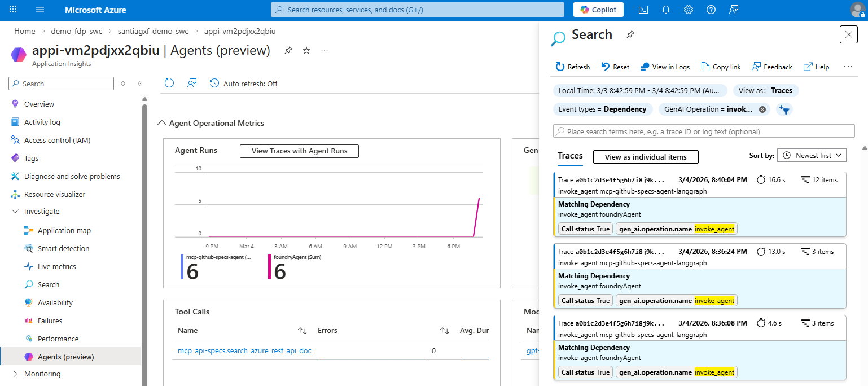Open the help question mark icon
The width and height of the screenshot is (868, 386).
pos(711,10)
